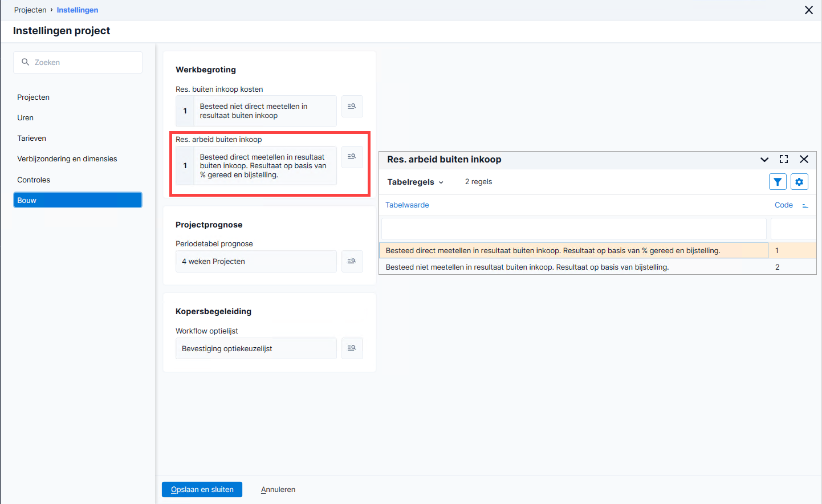Click the Annuleren button

pyautogui.click(x=278, y=489)
